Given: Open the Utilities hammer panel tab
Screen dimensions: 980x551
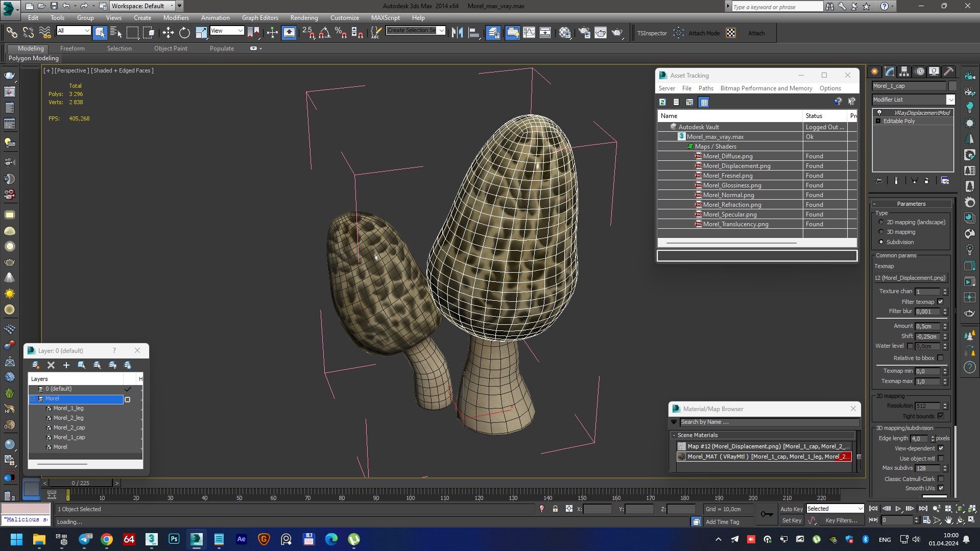Looking at the screenshot, I should pyautogui.click(x=949, y=71).
